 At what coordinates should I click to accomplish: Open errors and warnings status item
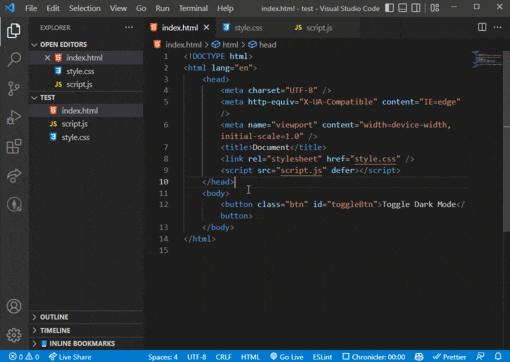24,357
